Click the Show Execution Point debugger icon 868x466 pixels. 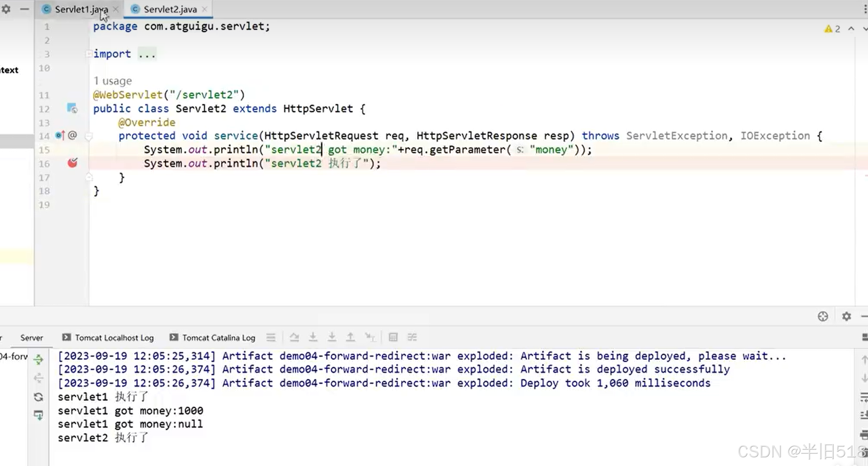tap(271, 337)
